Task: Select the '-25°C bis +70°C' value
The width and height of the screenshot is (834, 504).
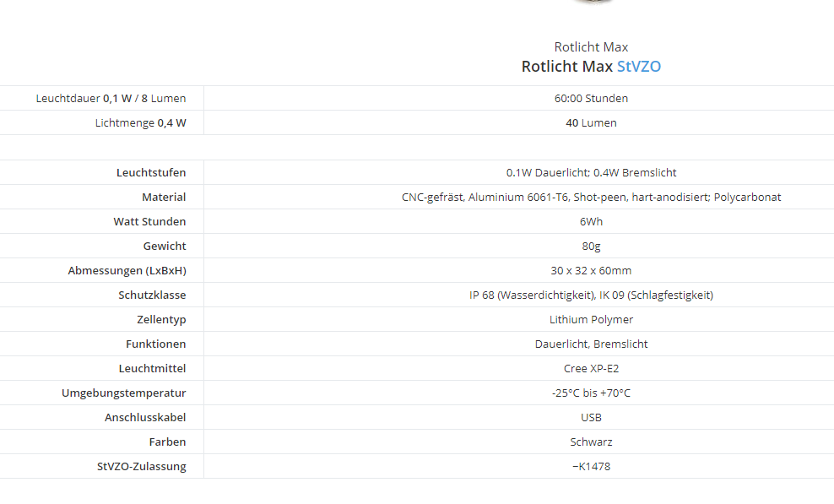Action: [591, 393]
